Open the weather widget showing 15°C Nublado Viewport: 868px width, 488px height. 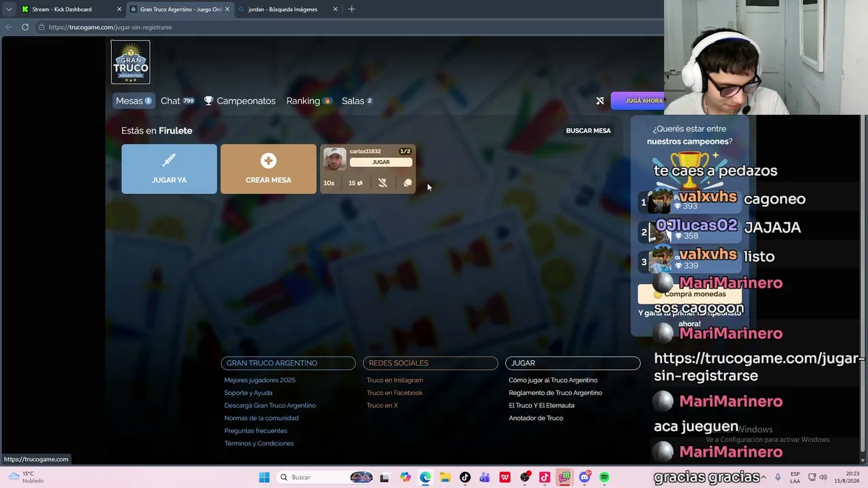click(x=27, y=477)
